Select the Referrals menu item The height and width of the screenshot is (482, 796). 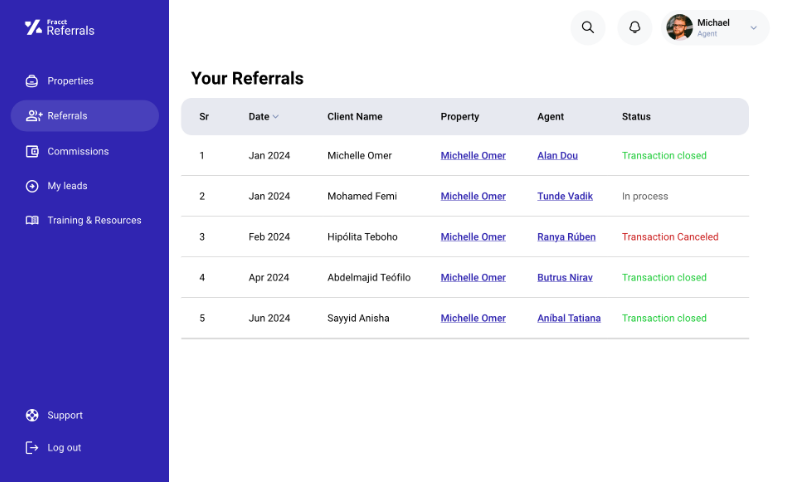tap(85, 116)
